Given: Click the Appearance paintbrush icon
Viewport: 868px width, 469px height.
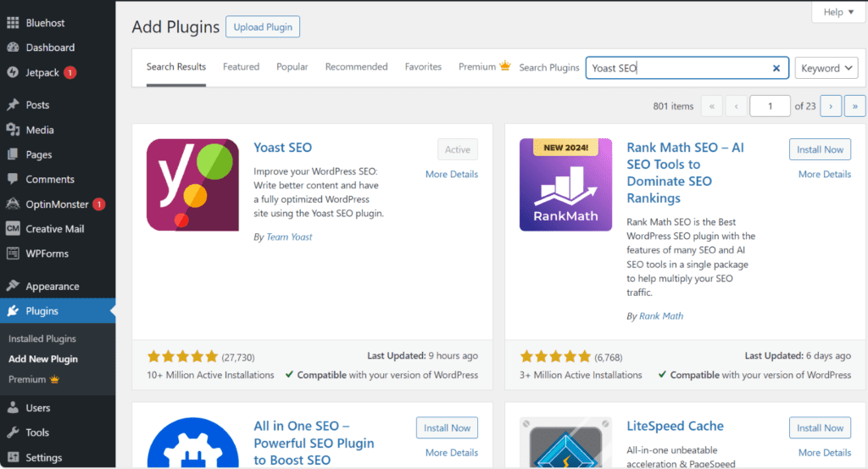Looking at the screenshot, I should tap(13, 286).
